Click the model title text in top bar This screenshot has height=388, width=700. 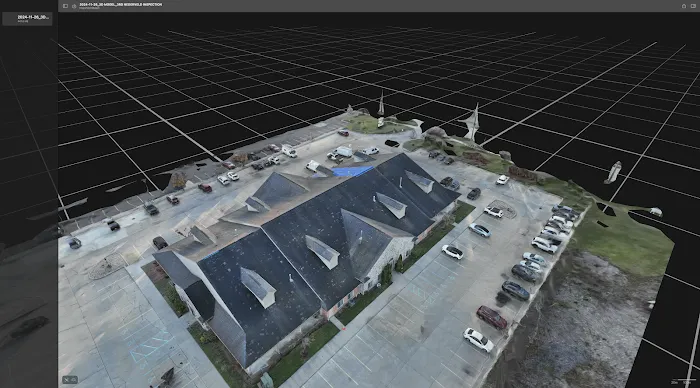[x=121, y=4]
